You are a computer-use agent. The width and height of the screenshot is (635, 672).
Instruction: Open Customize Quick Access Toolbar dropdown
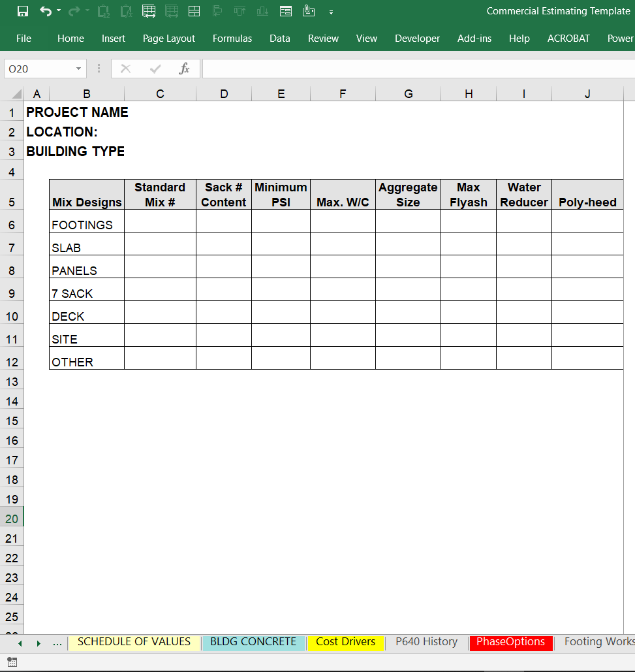click(331, 12)
